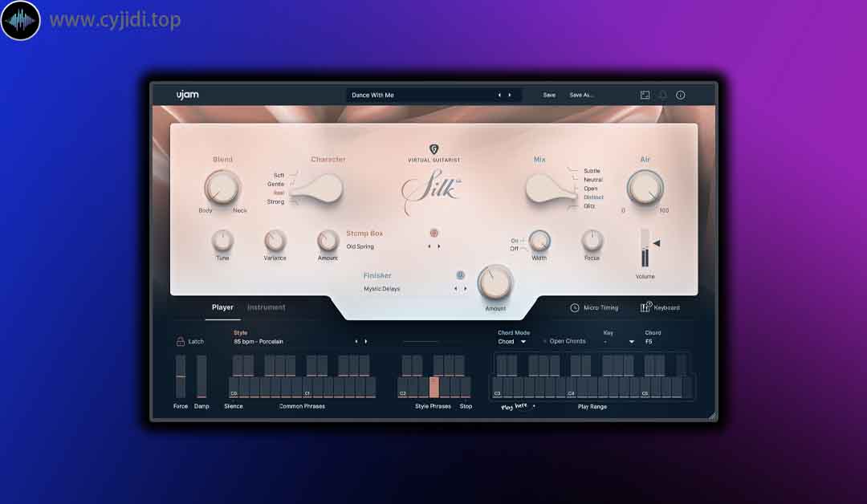Click the Keyboard button
Image resolution: width=867 pixels, height=504 pixels.
coord(660,308)
